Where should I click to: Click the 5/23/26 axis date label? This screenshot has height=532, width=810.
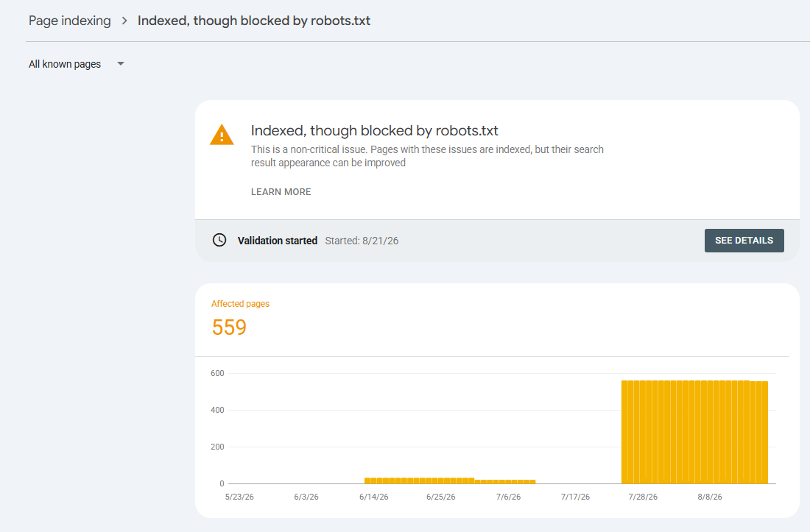240,497
